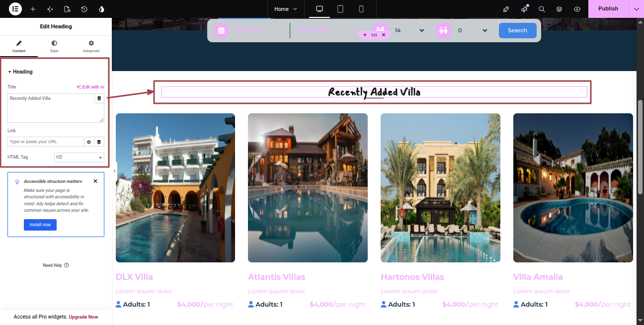Screen dimensions: 644x325
Task: Click the Link URL input field
Action: click(46, 142)
